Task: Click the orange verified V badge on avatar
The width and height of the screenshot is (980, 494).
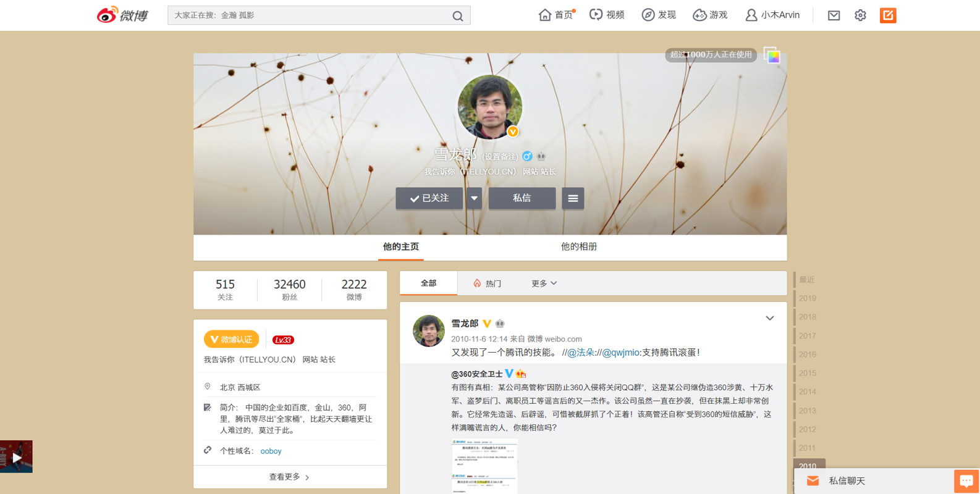Action: (513, 132)
